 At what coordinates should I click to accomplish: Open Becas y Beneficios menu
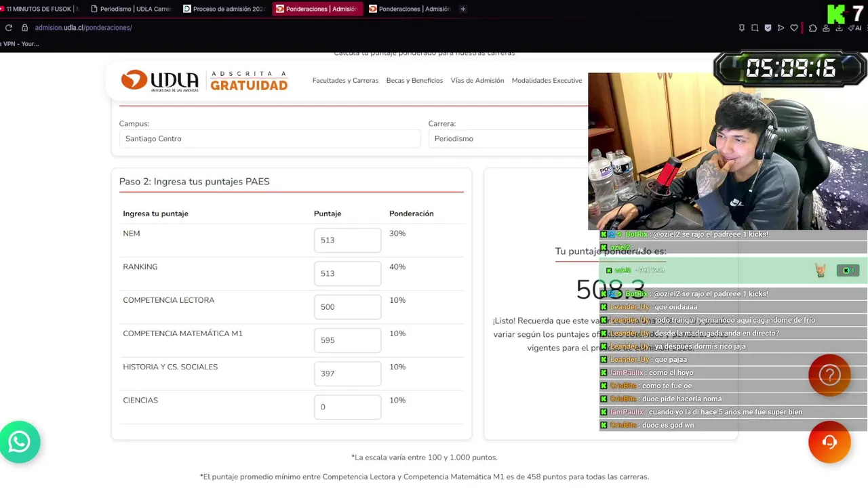(x=414, y=81)
